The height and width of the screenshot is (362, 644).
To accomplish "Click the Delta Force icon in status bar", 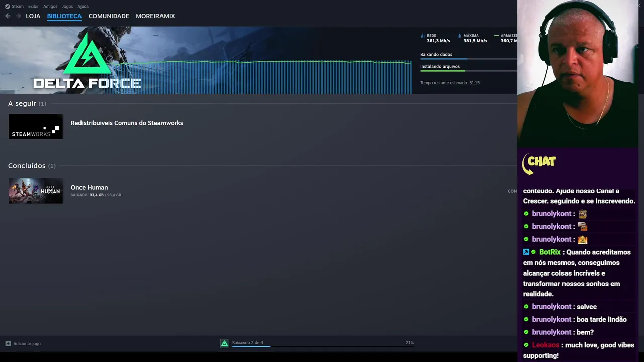I will (224, 343).
